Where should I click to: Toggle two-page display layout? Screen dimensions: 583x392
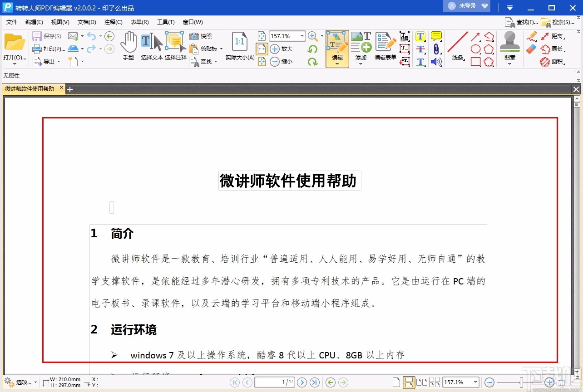tap(422, 382)
